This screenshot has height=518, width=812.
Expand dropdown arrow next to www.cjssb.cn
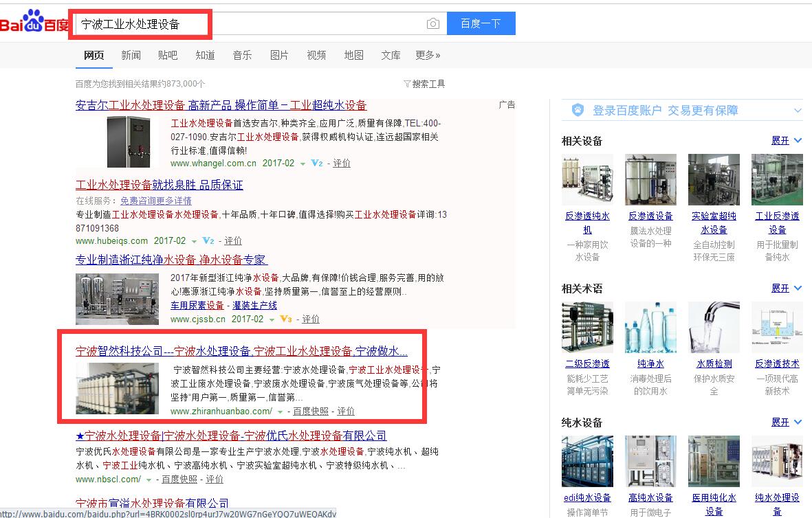tap(272, 320)
